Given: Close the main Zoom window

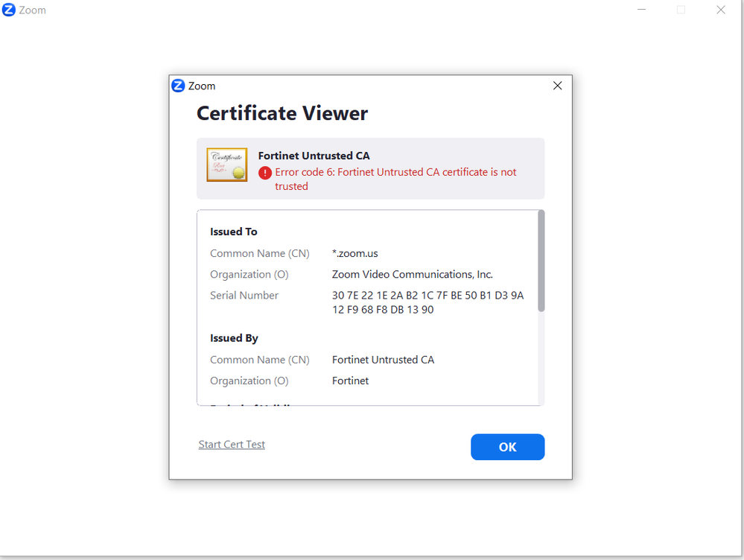Looking at the screenshot, I should coord(721,10).
